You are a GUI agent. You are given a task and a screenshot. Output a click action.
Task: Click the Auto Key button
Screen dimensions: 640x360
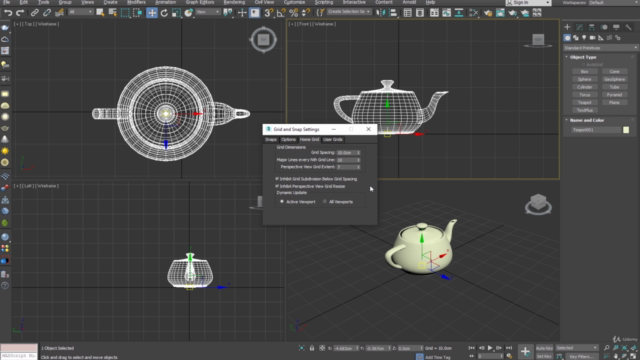(544, 348)
